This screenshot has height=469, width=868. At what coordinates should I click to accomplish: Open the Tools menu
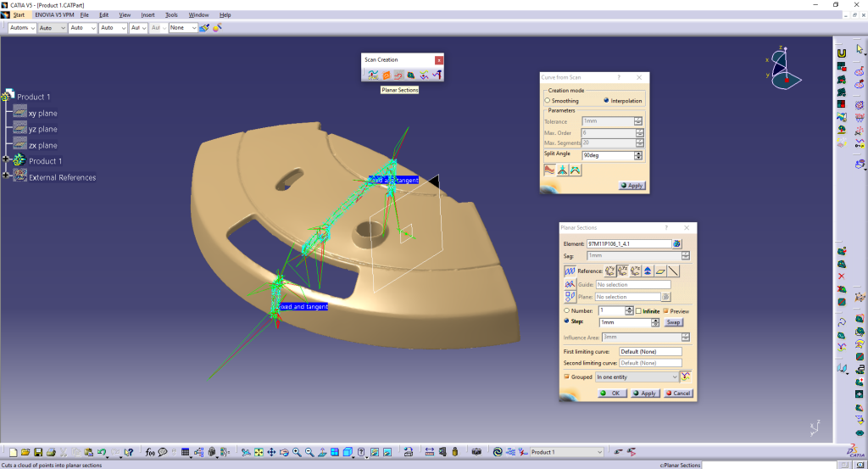pyautogui.click(x=171, y=15)
